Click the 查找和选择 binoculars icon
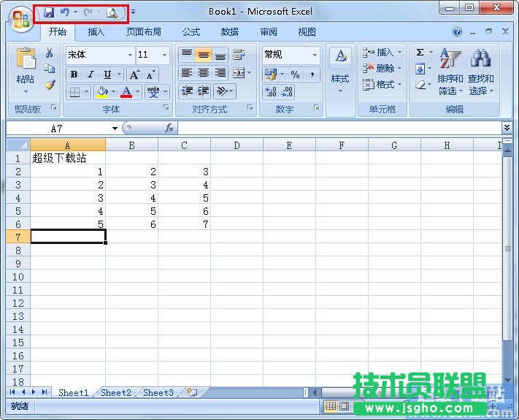This screenshot has width=519, height=420. pos(480,60)
